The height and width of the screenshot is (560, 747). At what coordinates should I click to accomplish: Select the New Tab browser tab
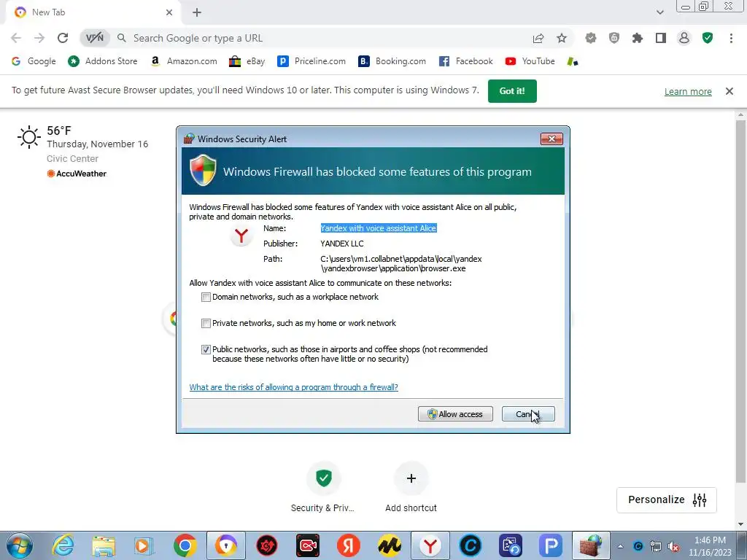click(93, 12)
